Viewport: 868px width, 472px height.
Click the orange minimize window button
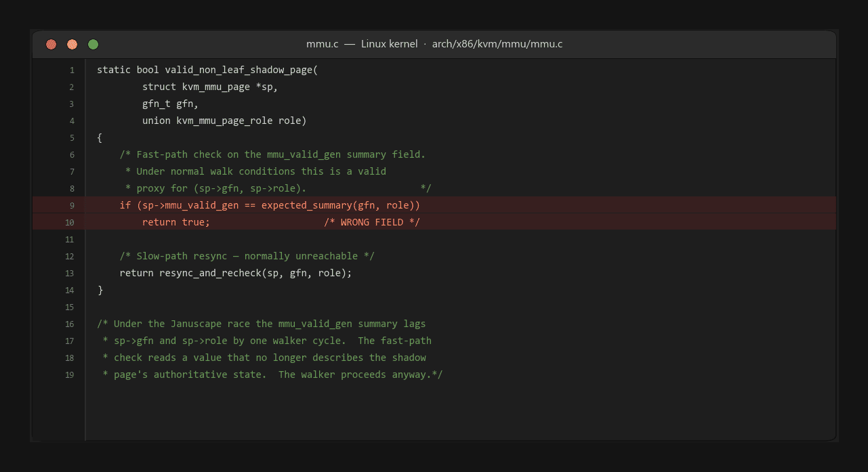73,45
